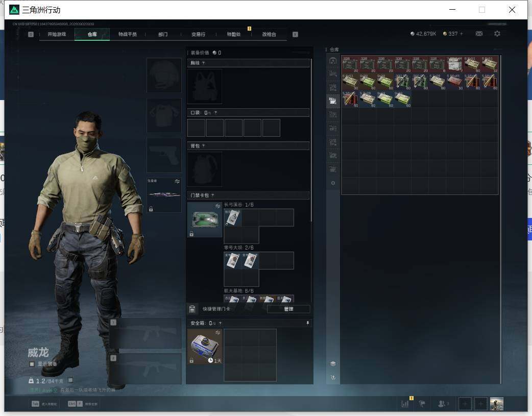Click the safe box thumbnail

205,347
